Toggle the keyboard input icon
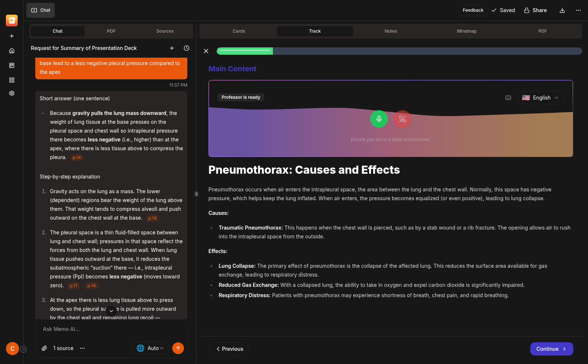This screenshot has width=588, height=364. point(508,98)
